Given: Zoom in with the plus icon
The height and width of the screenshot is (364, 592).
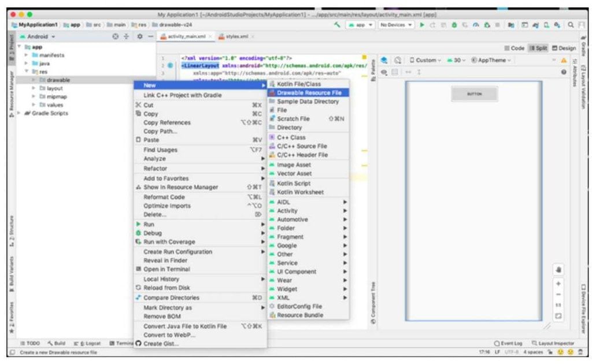Looking at the screenshot, I should (x=558, y=284).
